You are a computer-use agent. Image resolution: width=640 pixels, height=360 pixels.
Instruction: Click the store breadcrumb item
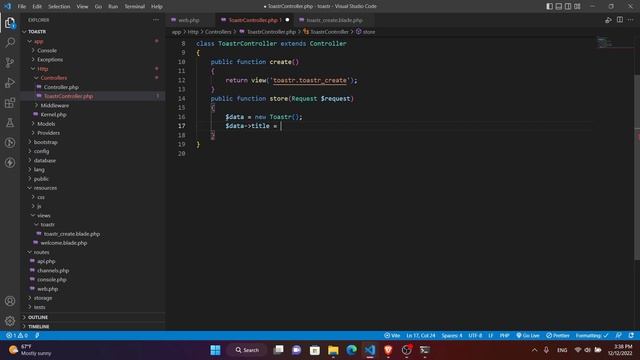pyautogui.click(x=365, y=31)
